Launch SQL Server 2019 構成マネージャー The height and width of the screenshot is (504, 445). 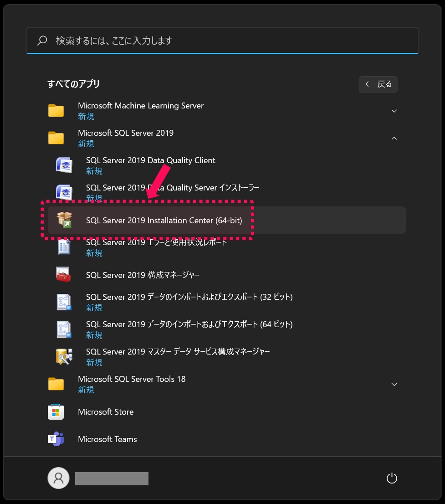pos(142,275)
